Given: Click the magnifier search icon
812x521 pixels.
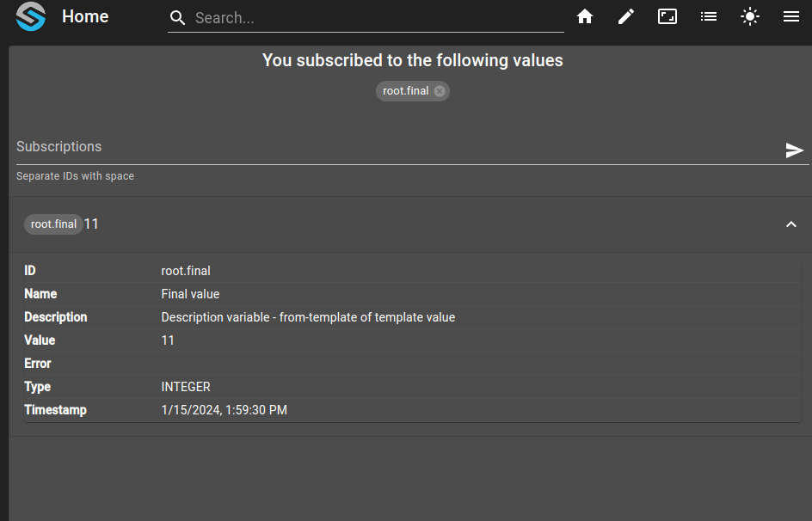Looking at the screenshot, I should pos(177,17).
